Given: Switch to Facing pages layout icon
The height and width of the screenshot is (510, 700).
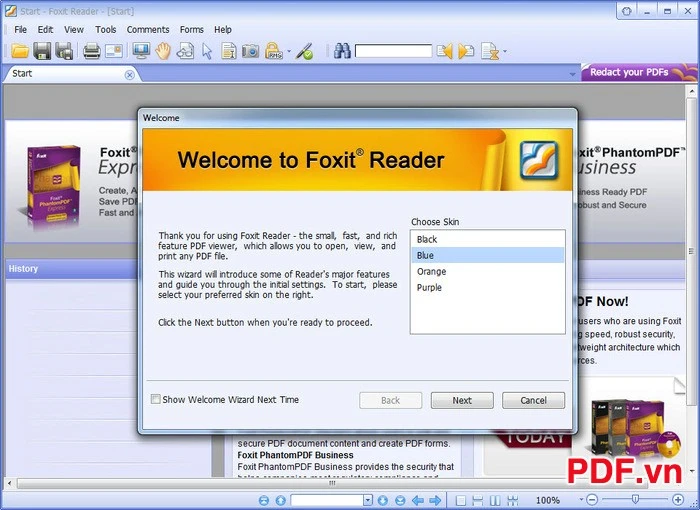Looking at the screenshot, I should point(495,500).
